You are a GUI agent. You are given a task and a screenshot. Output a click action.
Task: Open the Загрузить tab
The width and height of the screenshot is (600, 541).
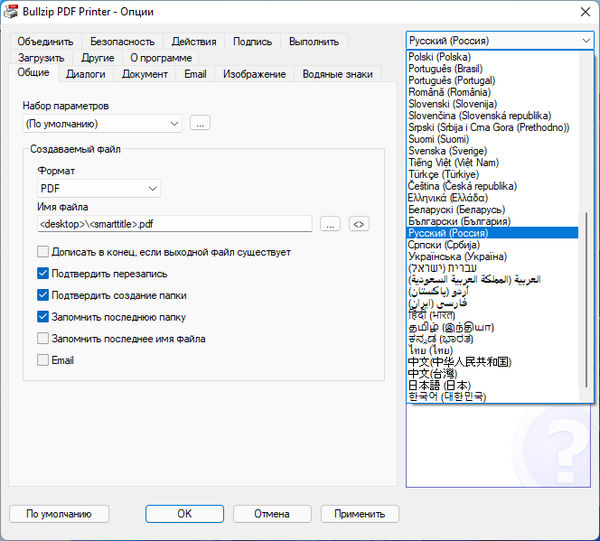pos(41,58)
